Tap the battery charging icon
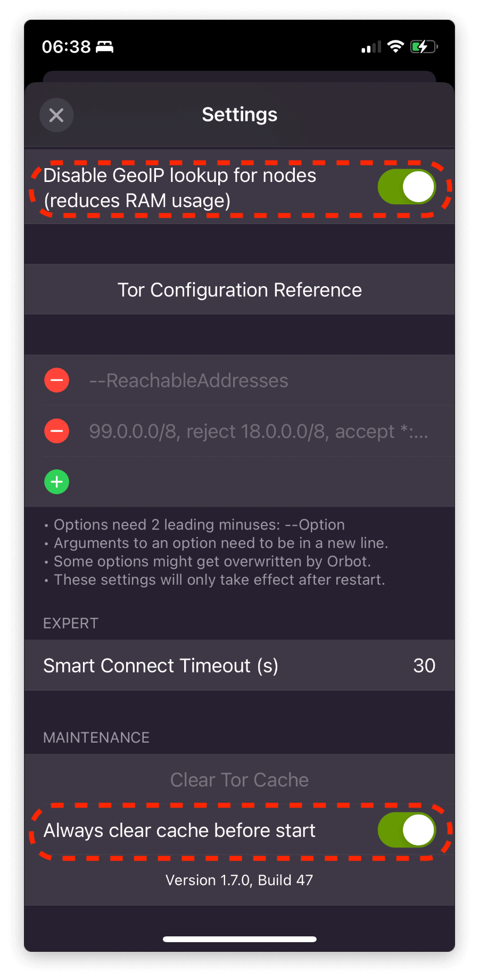The height and width of the screenshot is (980, 479). click(x=424, y=47)
